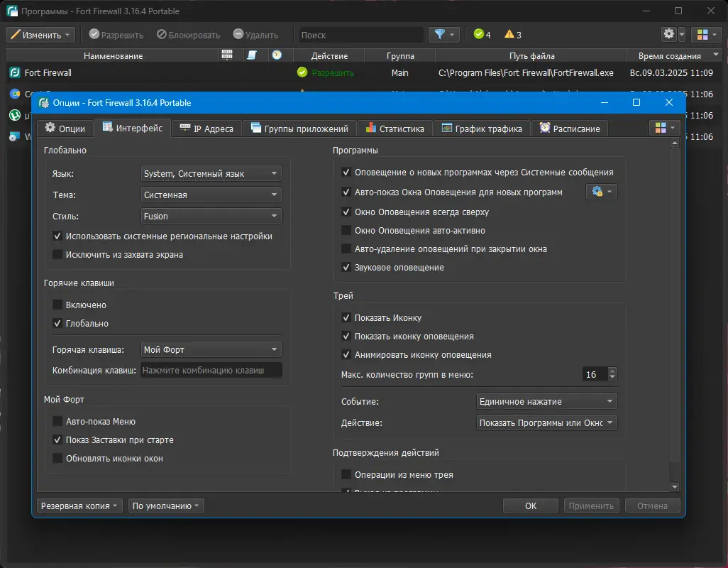
Task: Switch to the График трафика tab
Action: tap(482, 129)
